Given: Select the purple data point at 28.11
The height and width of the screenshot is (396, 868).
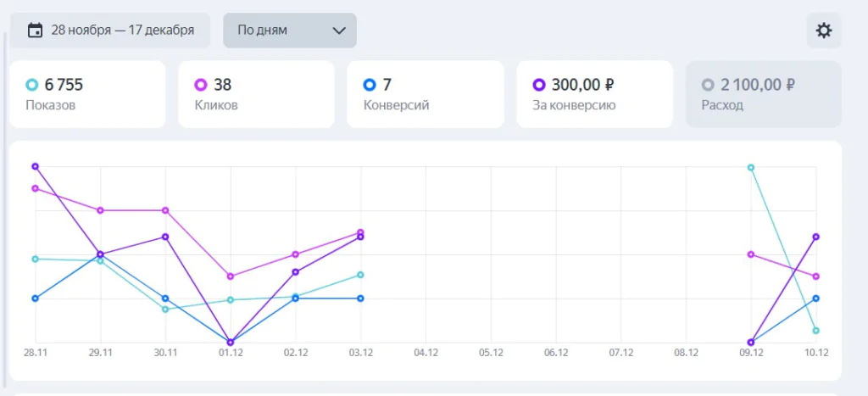Looking at the screenshot, I should coord(36,166).
